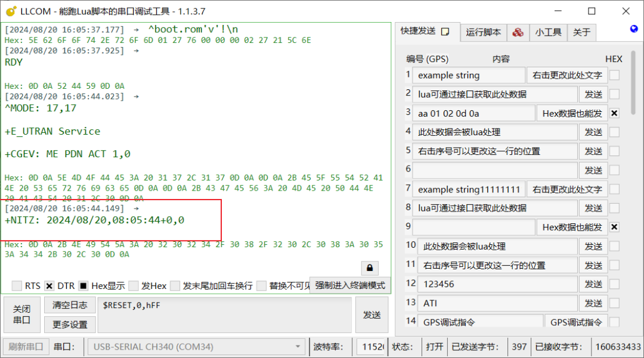Image resolution: width=644 pixels, height=358 pixels.
Task: Send row 11 quick command
Action: 593,265
